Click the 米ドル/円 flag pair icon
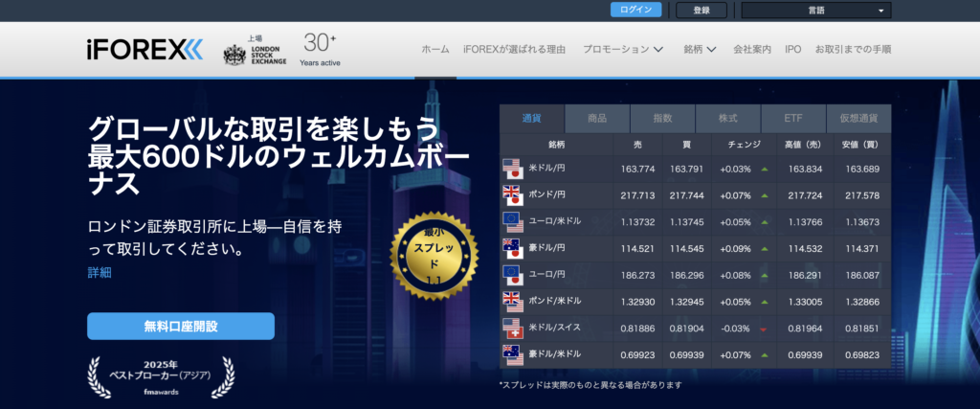This screenshot has height=409, width=980. pos(513,169)
